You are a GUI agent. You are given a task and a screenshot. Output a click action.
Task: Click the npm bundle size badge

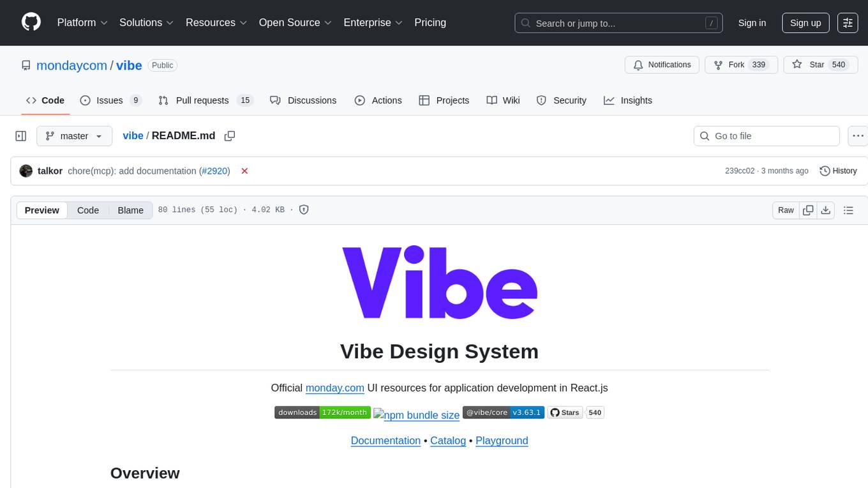tap(416, 415)
